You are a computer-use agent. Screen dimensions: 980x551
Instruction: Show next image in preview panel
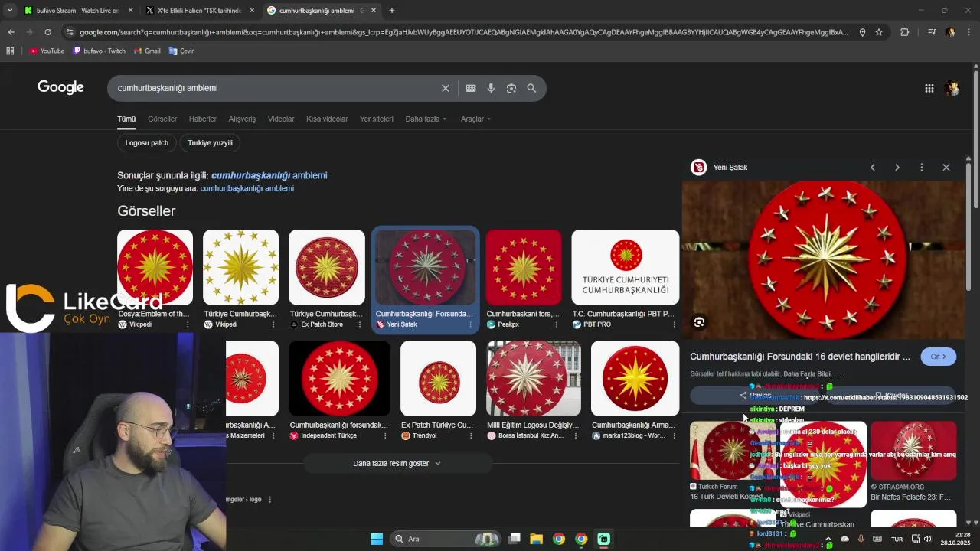(x=897, y=167)
